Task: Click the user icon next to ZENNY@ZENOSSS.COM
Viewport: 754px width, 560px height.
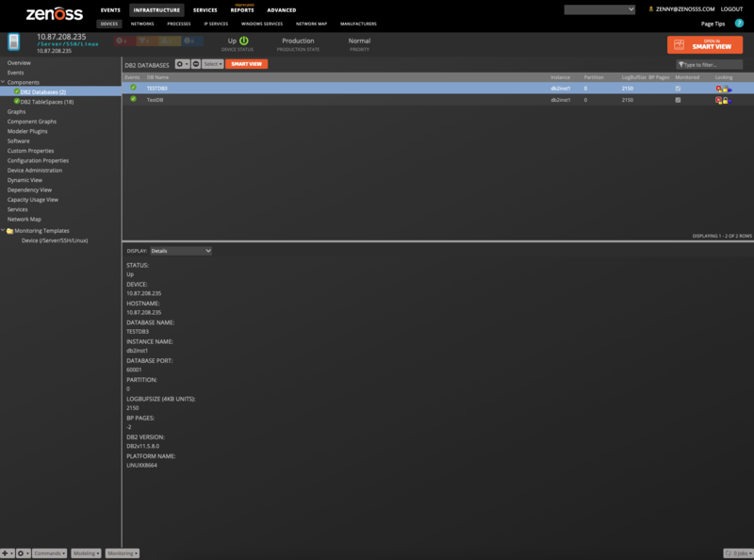Action: [x=651, y=9]
